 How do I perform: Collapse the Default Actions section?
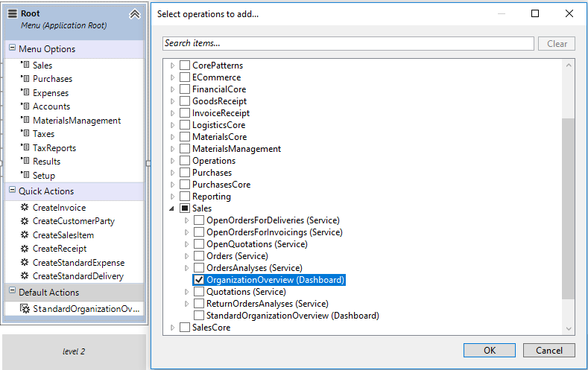point(13,290)
